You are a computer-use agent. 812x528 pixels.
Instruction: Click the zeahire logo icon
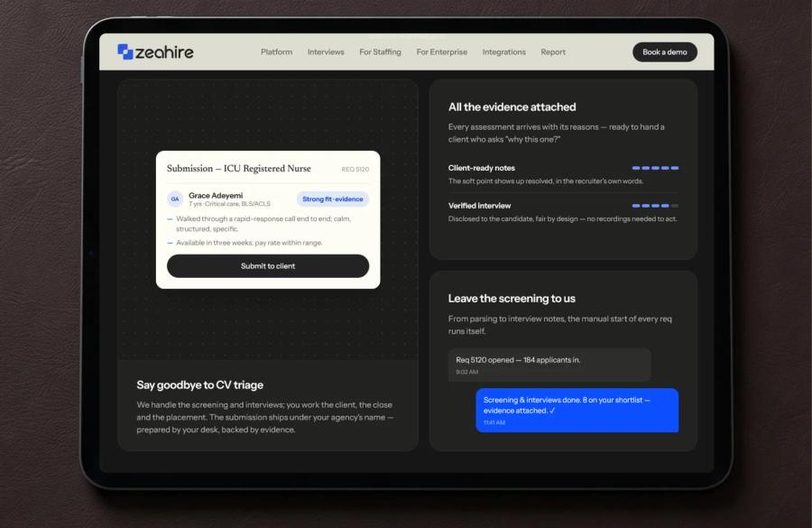pos(125,51)
